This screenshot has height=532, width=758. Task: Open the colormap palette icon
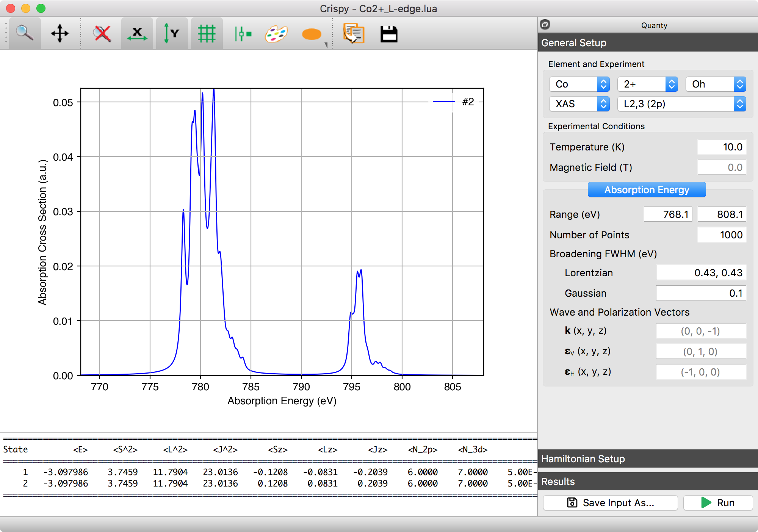point(276,34)
